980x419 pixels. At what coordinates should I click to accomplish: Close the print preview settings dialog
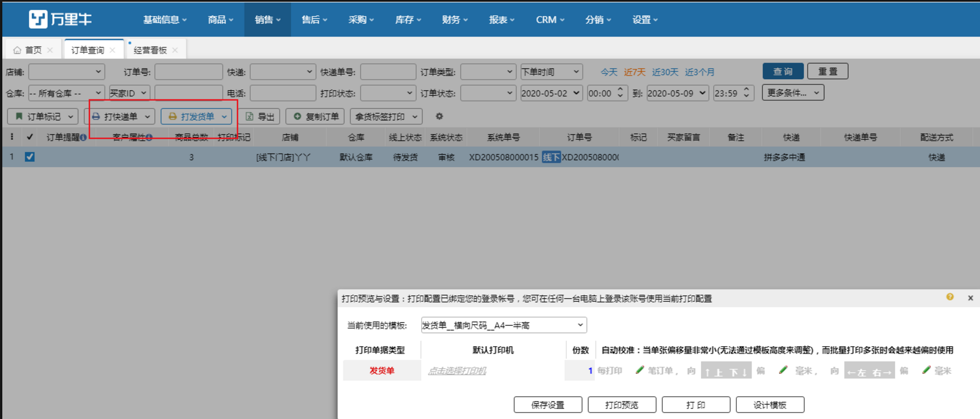[971, 298]
